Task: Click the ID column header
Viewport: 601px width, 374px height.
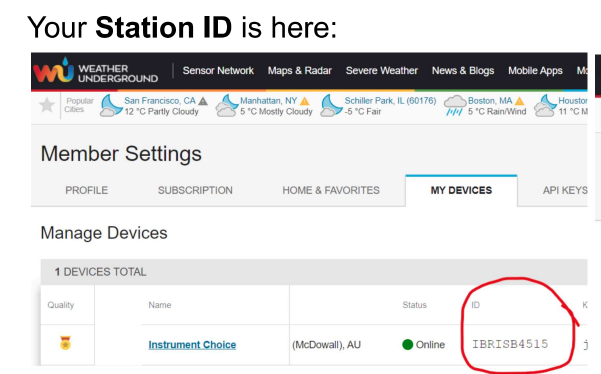Action: coord(475,305)
